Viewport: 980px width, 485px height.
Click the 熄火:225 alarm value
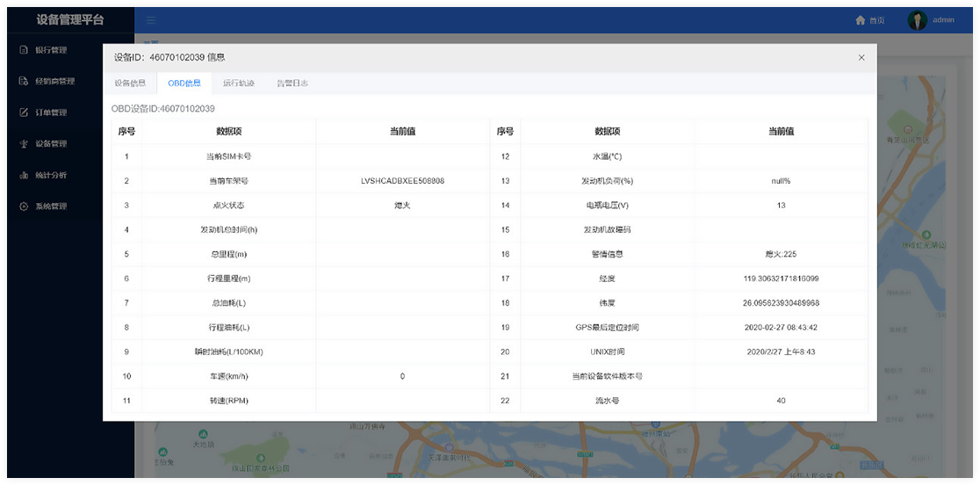click(781, 254)
